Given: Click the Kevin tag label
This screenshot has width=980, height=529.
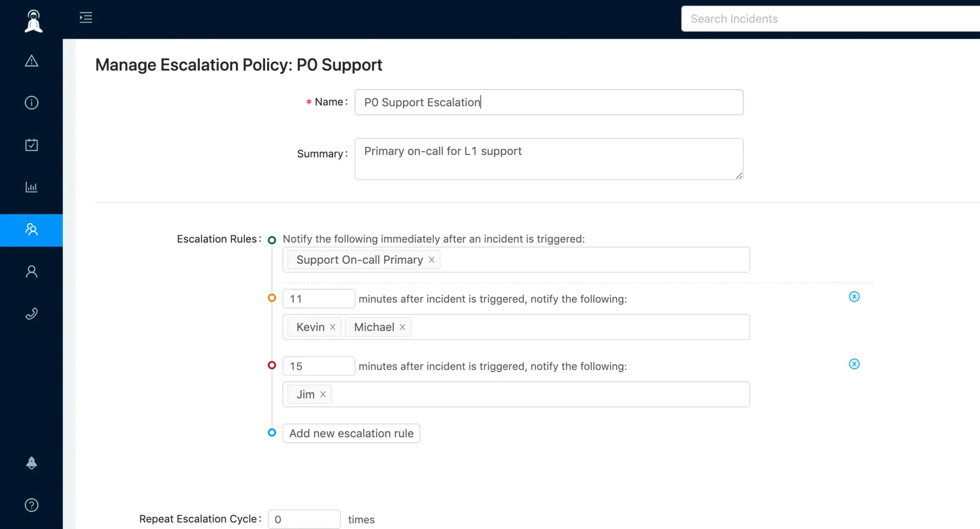Looking at the screenshot, I should 310,327.
